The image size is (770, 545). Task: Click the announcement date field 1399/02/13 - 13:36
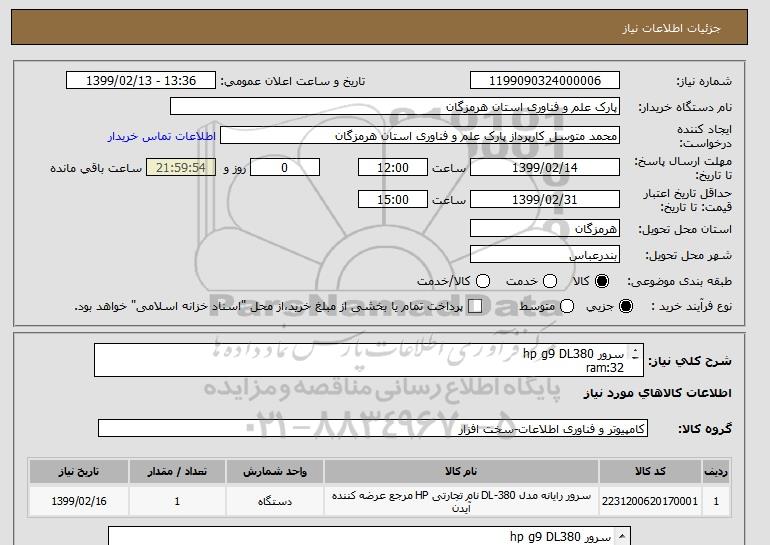[141, 81]
